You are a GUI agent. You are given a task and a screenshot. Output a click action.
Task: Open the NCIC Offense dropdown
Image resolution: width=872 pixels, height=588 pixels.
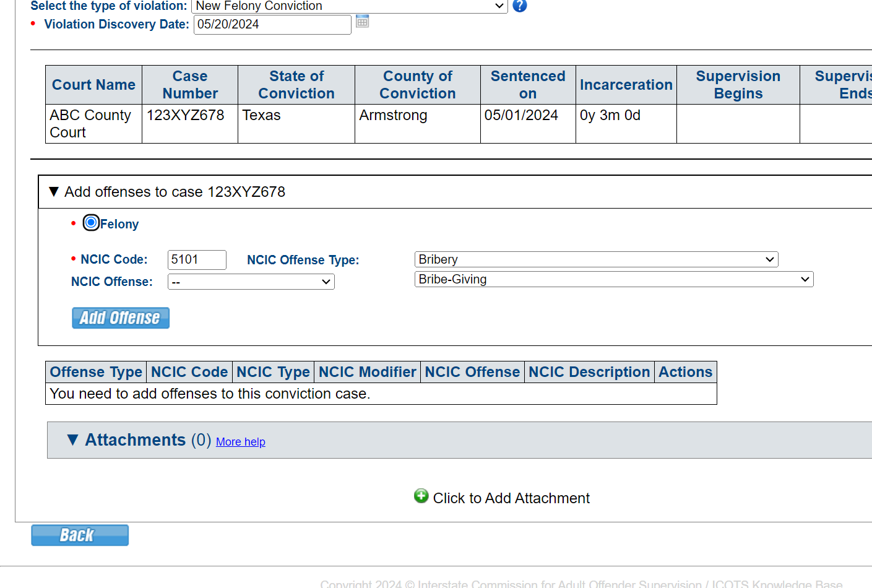click(x=251, y=282)
